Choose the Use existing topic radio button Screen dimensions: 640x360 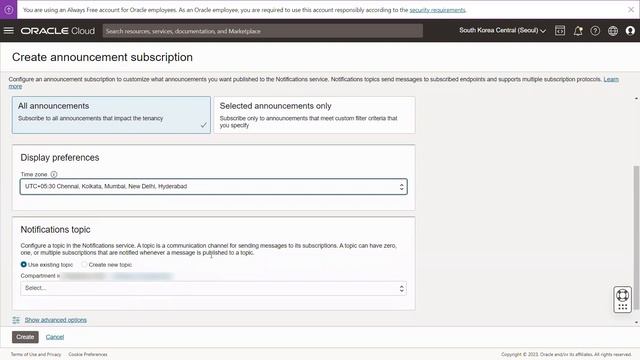click(x=24, y=264)
